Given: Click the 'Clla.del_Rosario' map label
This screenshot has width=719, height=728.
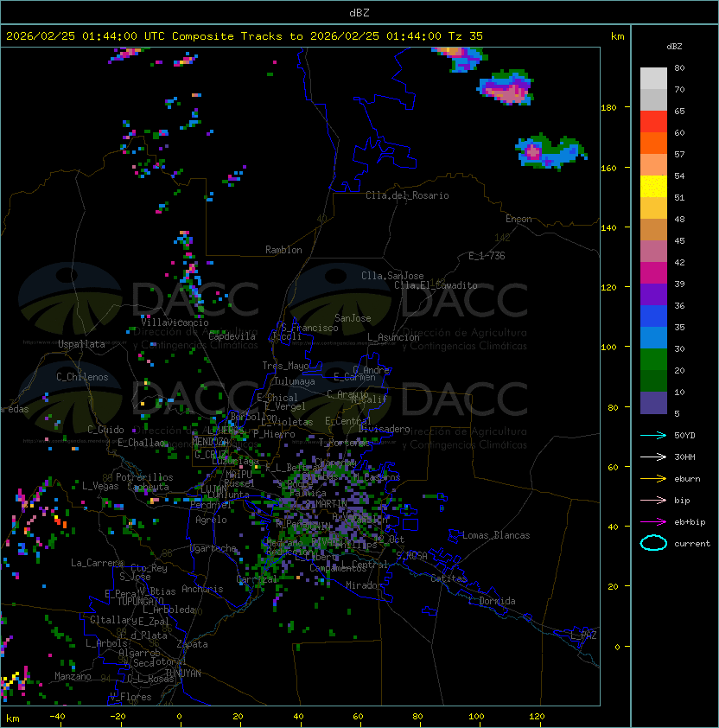Looking at the screenshot, I should (x=407, y=195).
